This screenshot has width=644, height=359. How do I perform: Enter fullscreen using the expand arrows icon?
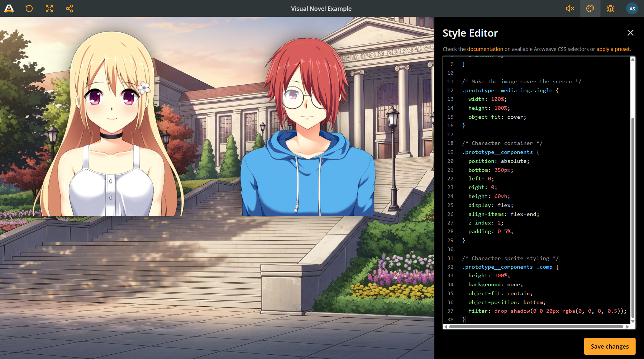tap(49, 8)
